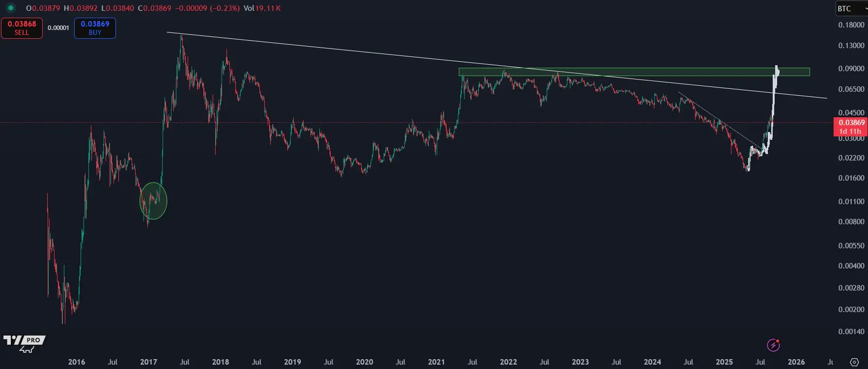Click the 0.02200 price axis label
This screenshot has width=868, height=369.
click(851, 158)
